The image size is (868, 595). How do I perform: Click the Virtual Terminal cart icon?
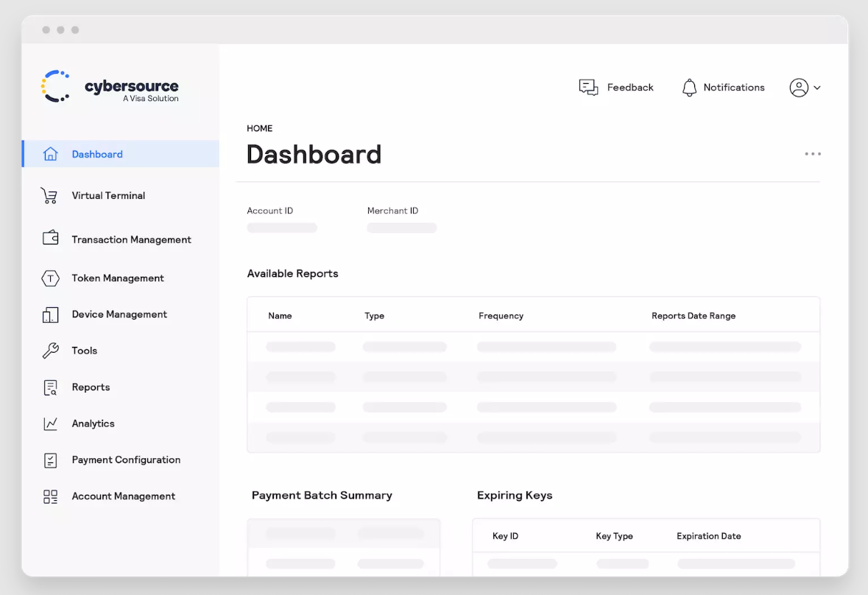(x=49, y=195)
